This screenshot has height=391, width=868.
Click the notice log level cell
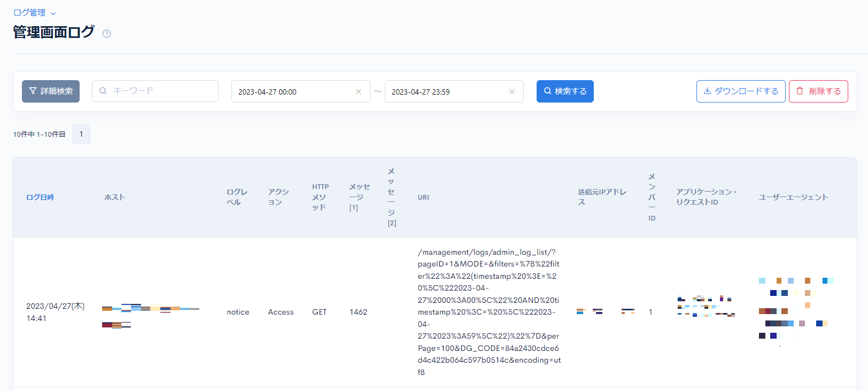click(238, 312)
